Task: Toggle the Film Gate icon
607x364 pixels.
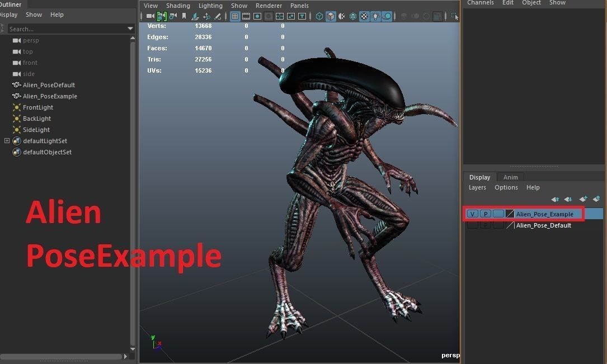Action: click(x=246, y=16)
